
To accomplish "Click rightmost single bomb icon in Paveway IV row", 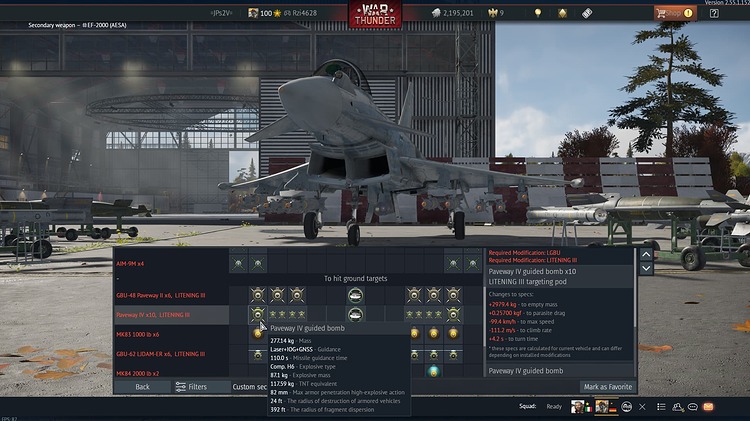I will click(453, 315).
